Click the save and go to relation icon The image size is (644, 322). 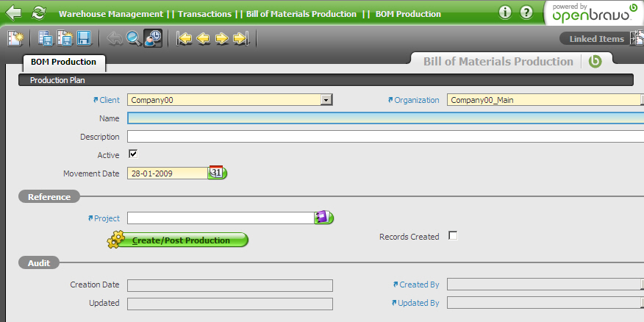click(x=46, y=39)
